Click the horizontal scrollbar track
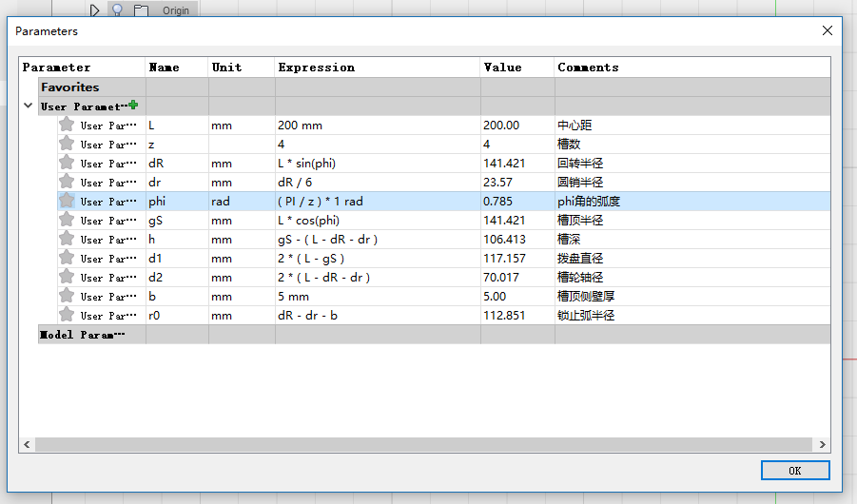The height and width of the screenshot is (504, 857). 423,444
